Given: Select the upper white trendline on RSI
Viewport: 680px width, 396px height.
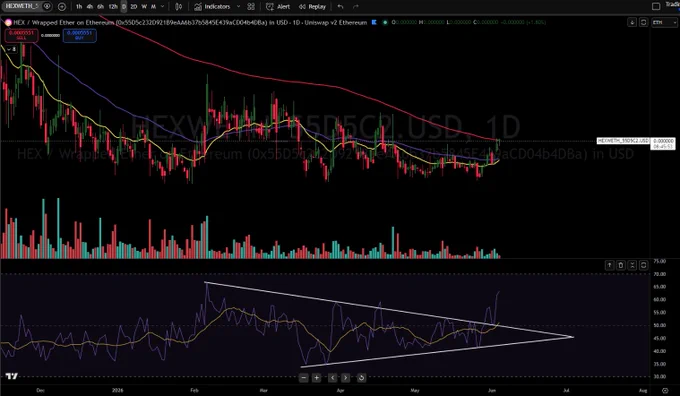Looking at the screenshot, I should tap(390, 310).
